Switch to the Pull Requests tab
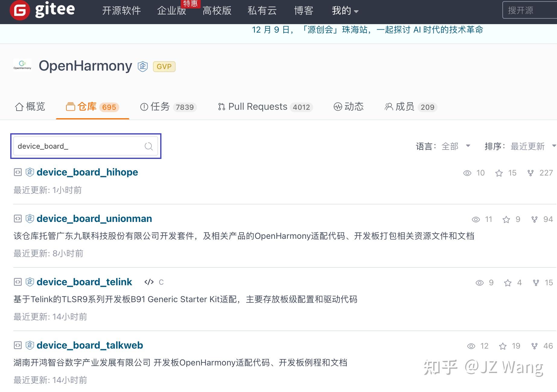 (258, 106)
